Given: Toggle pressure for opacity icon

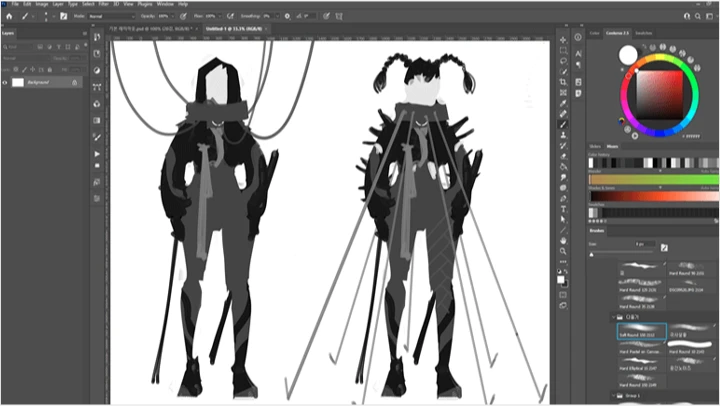Looking at the screenshot, I should pyautogui.click(x=183, y=16).
